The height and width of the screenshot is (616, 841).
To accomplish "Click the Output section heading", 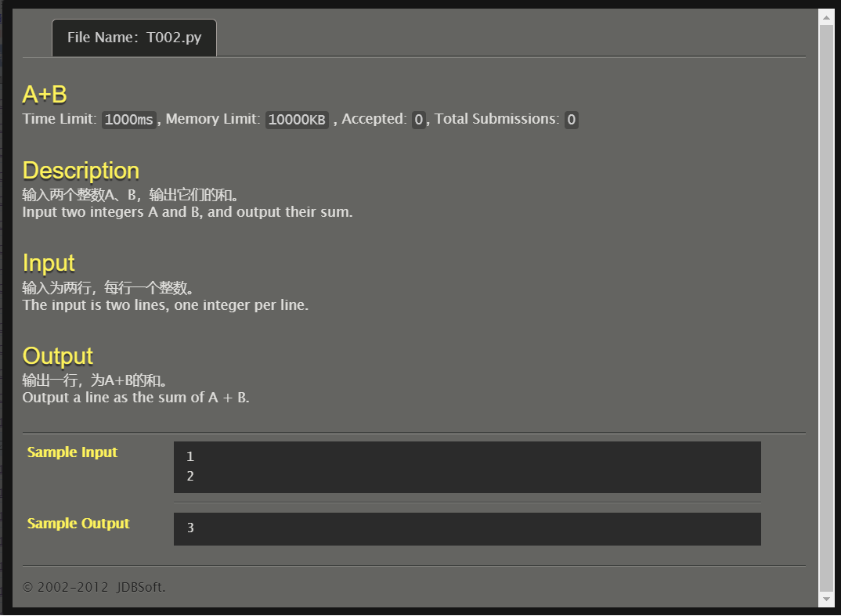I will pos(57,355).
